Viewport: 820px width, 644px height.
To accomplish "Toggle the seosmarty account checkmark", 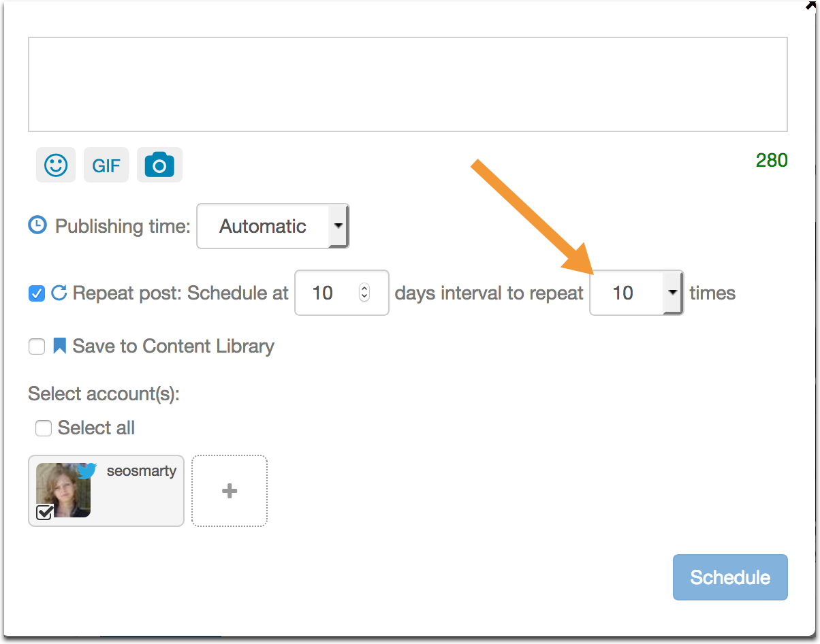I will tap(45, 512).
